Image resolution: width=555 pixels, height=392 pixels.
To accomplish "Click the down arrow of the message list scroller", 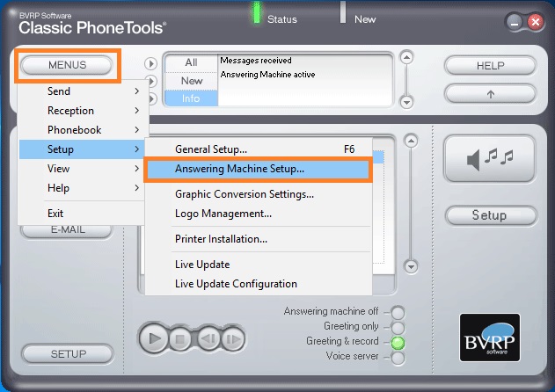I will click(x=407, y=102).
